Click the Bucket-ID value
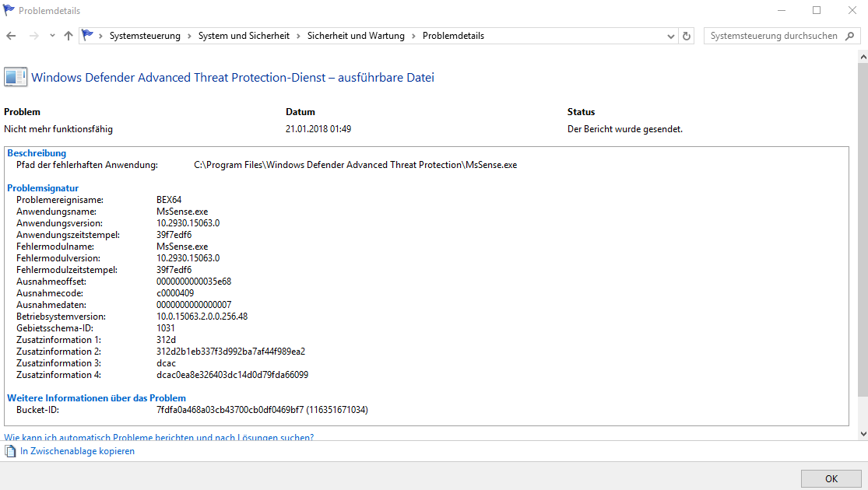The height and width of the screenshot is (490, 868). pyautogui.click(x=262, y=410)
